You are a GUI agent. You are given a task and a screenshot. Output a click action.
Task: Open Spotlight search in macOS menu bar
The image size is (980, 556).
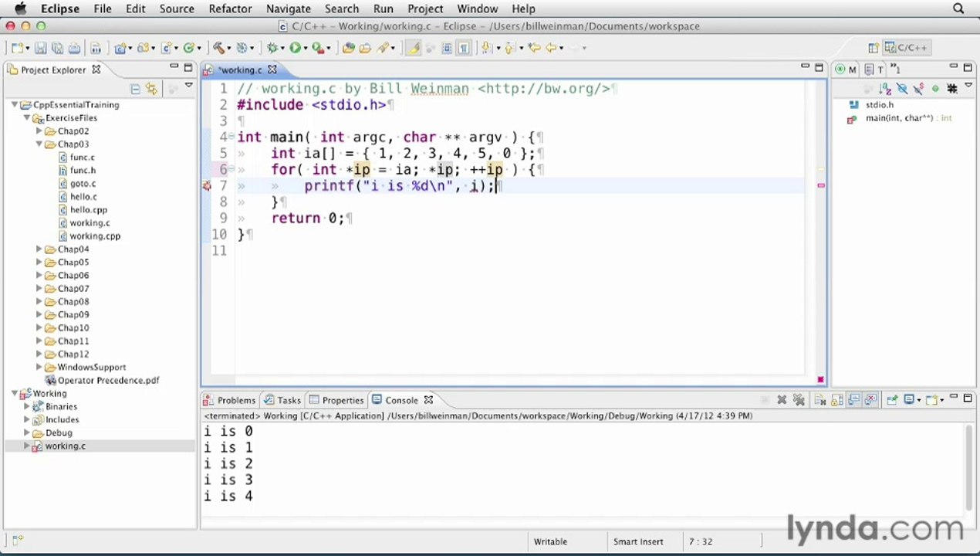pyautogui.click(x=958, y=8)
